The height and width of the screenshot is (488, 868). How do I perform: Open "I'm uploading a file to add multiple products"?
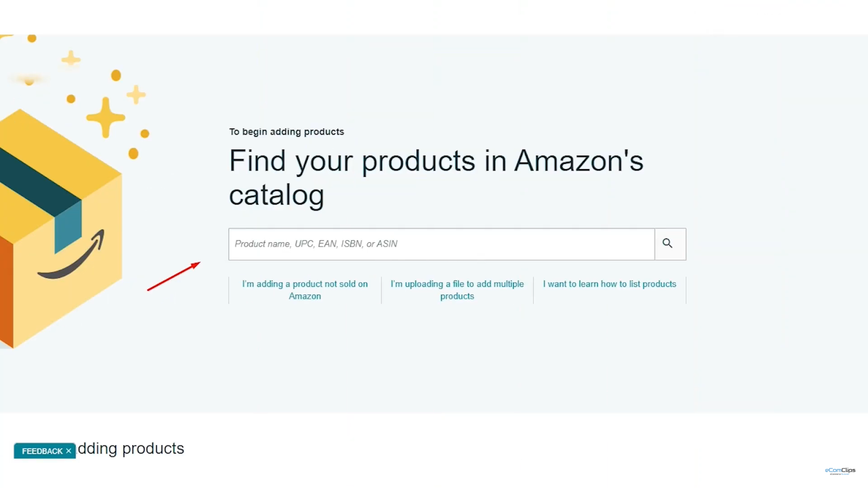click(457, 290)
